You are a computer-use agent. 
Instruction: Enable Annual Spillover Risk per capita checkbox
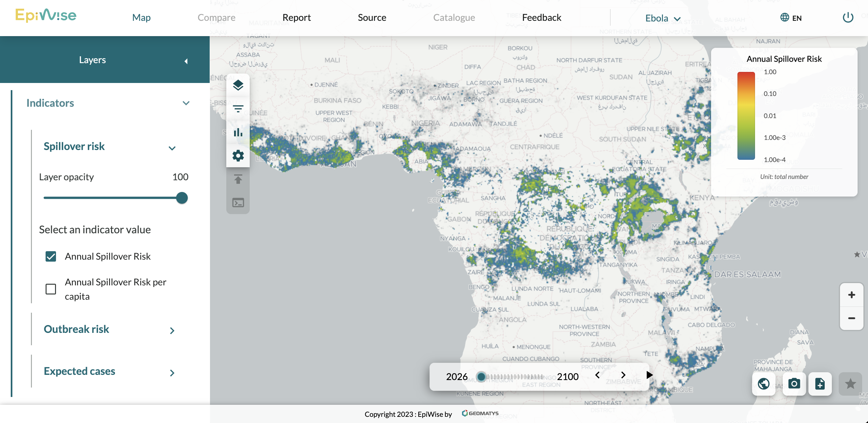click(51, 289)
